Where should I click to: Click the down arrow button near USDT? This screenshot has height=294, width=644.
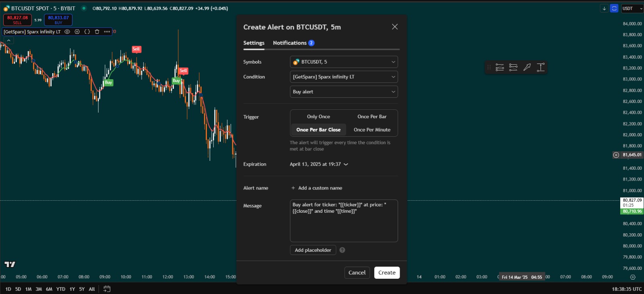pos(604,8)
